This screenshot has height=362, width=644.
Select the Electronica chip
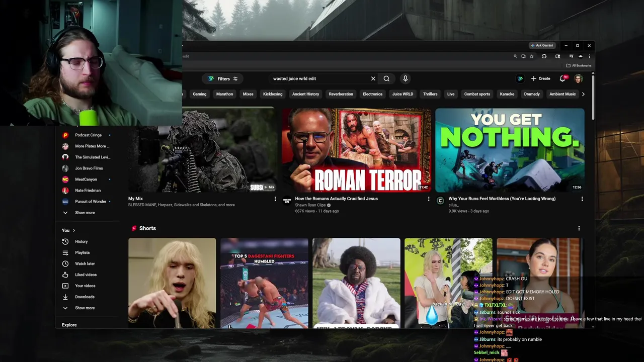373,94
